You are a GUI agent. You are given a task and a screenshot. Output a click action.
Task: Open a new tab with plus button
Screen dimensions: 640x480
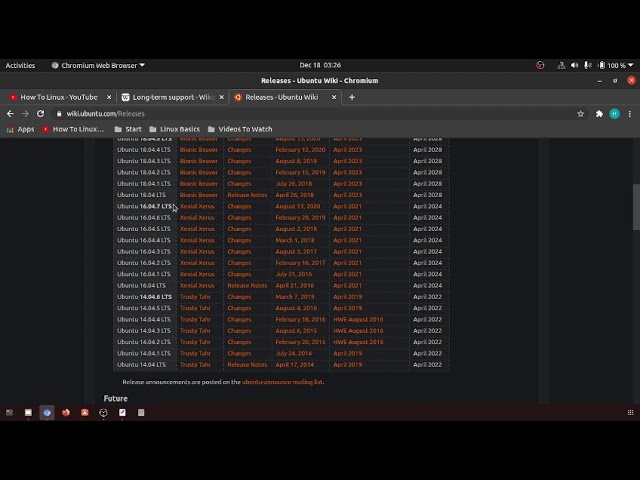point(352,97)
